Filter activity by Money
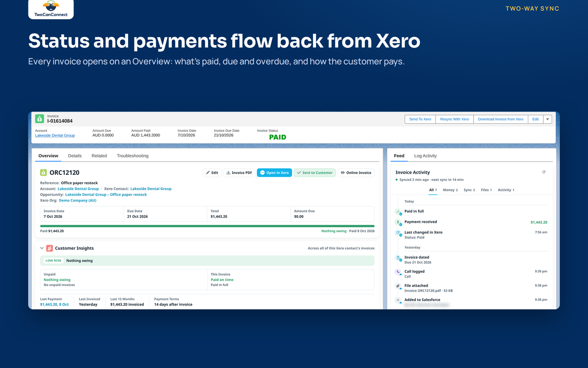 [x=450, y=190]
